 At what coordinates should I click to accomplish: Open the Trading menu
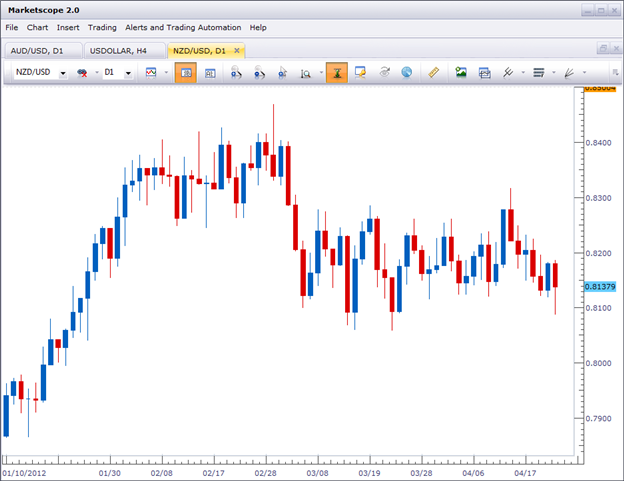pos(102,27)
